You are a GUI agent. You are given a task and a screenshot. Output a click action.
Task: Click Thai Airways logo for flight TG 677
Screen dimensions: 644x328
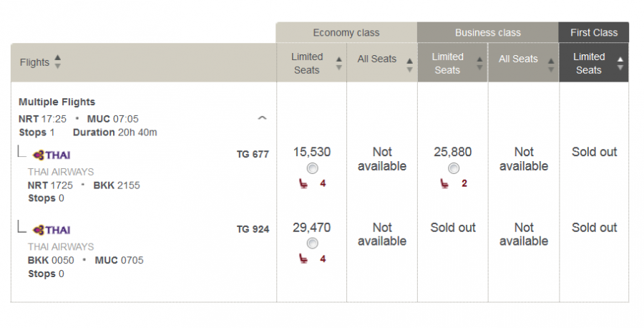click(52, 155)
